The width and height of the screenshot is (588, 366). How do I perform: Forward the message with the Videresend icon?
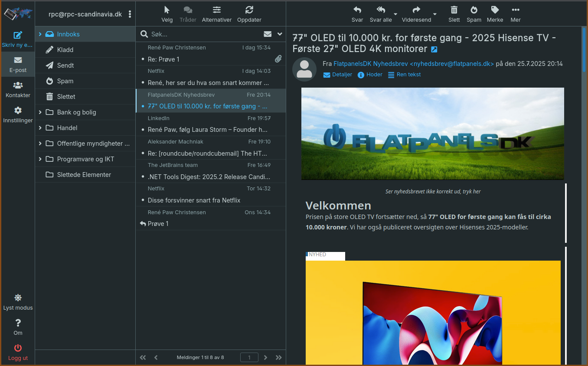[x=415, y=13]
